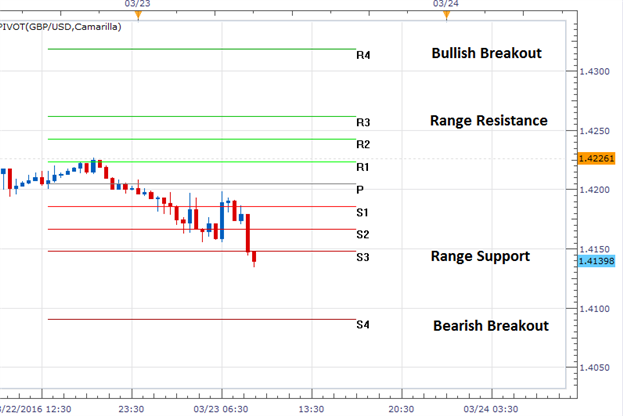
Task: Click the 1.4050 price axis value
Action: coord(594,368)
